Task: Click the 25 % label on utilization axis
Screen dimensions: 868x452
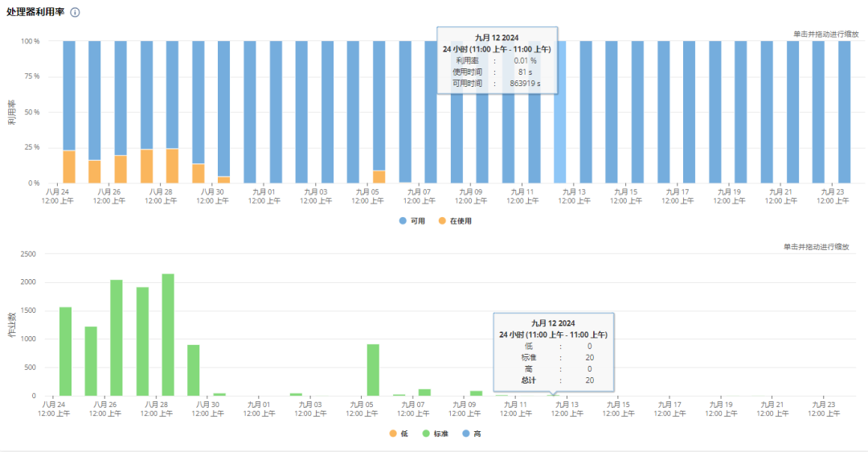Action: [x=32, y=147]
